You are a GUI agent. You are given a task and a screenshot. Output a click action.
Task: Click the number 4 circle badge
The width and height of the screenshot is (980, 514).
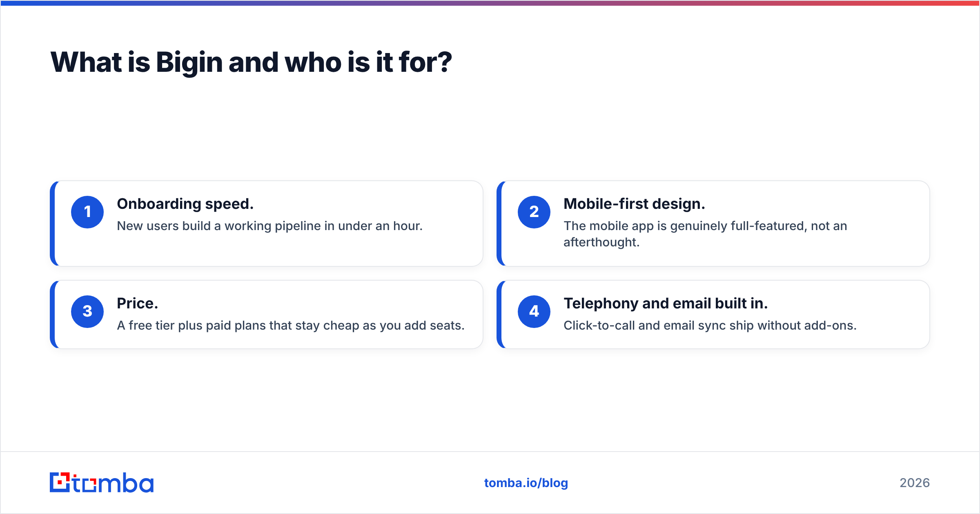click(534, 312)
